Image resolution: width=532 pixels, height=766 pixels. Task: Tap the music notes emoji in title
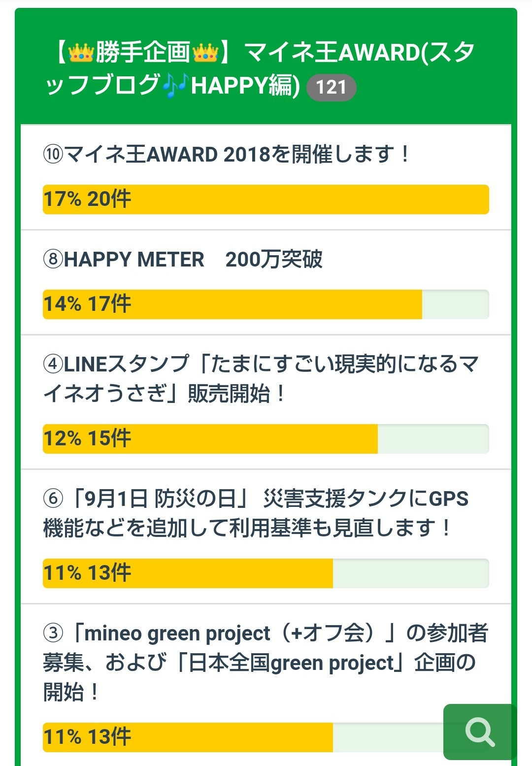[175, 86]
